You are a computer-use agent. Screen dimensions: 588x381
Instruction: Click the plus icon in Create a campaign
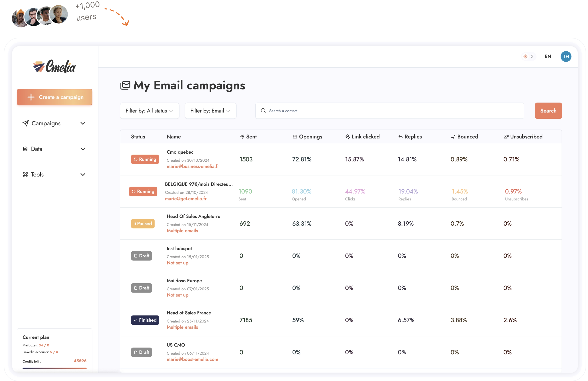pyautogui.click(x=31, y=97)
